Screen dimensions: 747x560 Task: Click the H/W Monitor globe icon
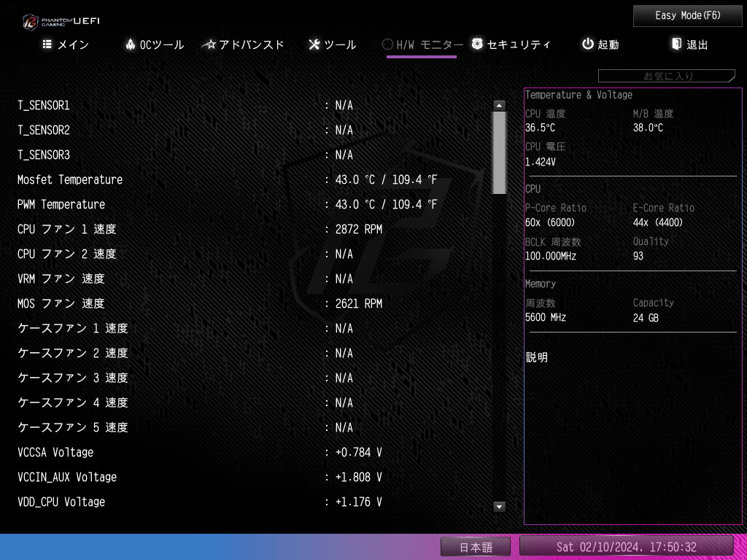387,44
